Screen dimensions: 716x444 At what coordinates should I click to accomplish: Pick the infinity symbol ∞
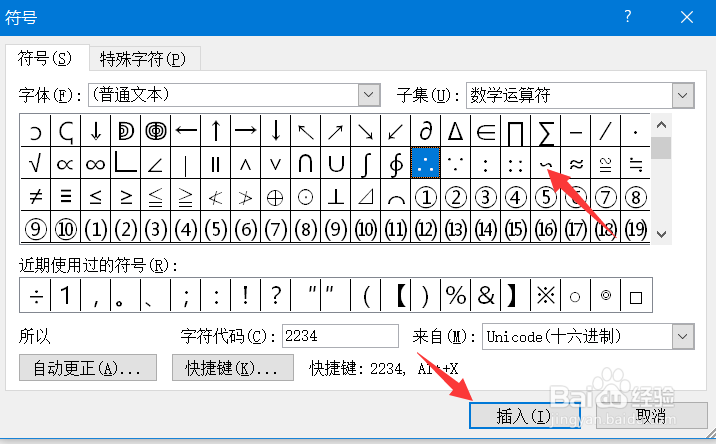pos(95,163)
